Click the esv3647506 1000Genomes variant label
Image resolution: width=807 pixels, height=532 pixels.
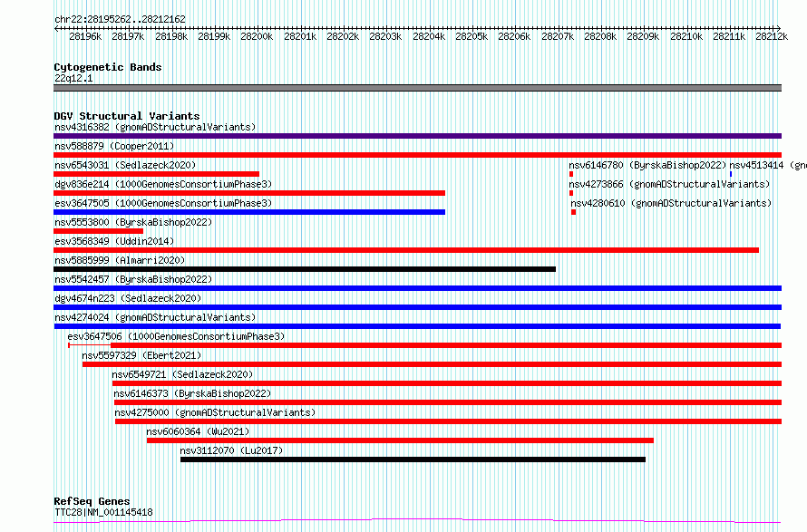[176, 336]
